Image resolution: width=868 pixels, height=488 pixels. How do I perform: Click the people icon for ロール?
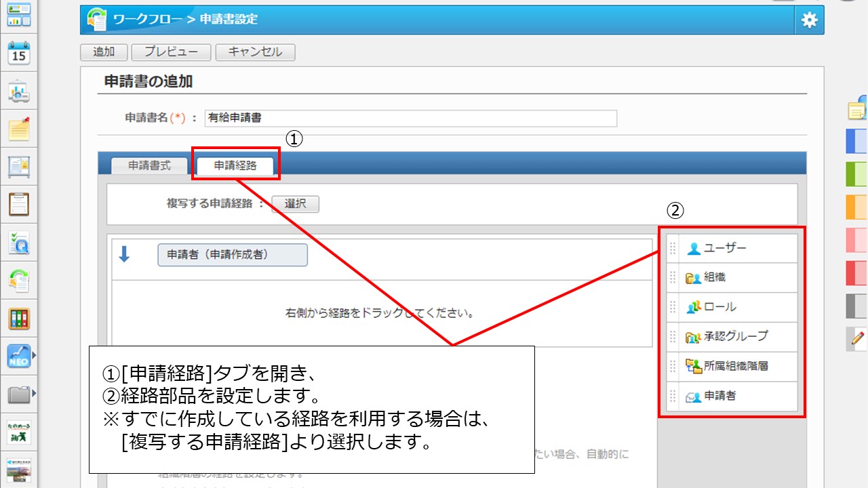(x=693, y=307)
